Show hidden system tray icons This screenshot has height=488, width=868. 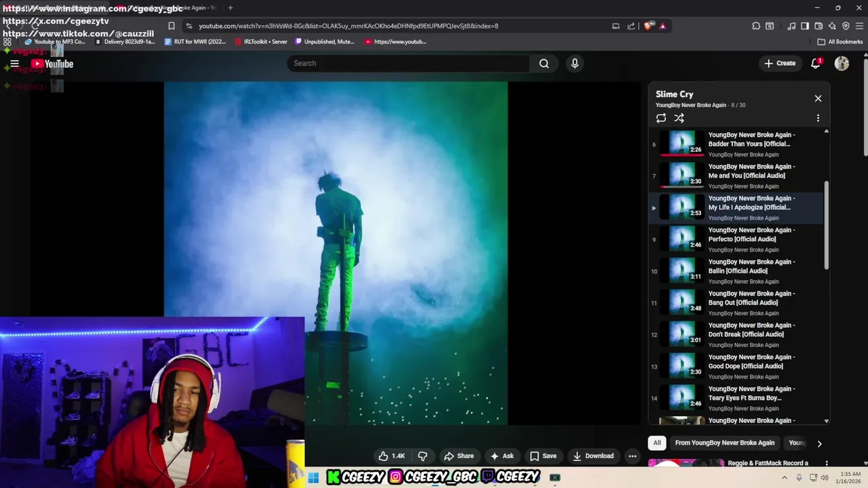785,477
